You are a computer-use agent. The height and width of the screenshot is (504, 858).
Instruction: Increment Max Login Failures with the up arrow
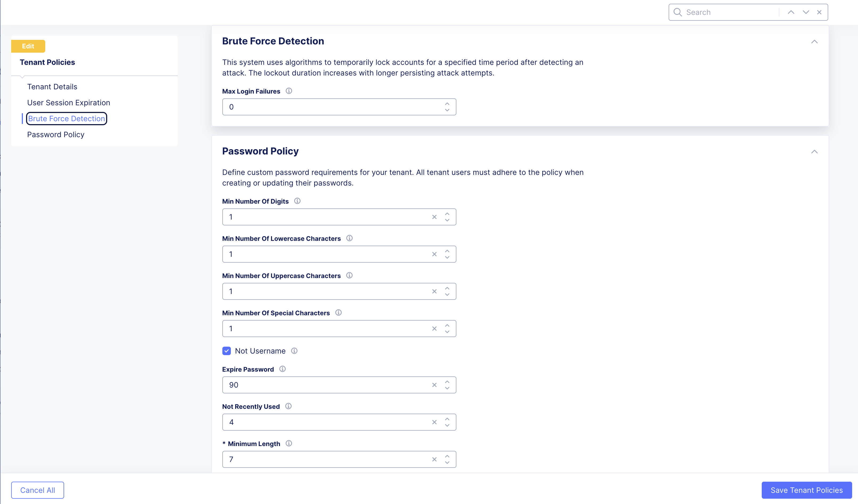click(447, 103)
